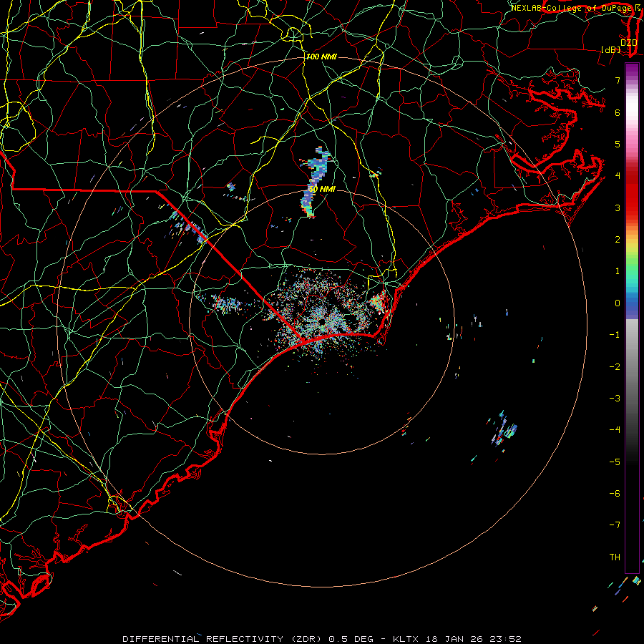This screenshot has width=644, height=644.
Task: Click the 4 value on the color scale
Action: [x=618, y=176]
